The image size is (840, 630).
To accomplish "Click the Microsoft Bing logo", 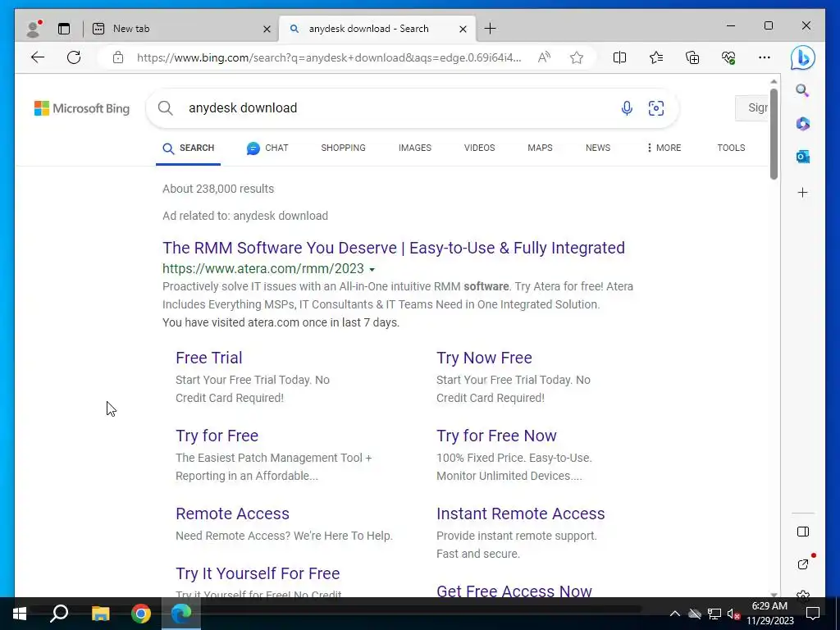I will coord(82,108).
